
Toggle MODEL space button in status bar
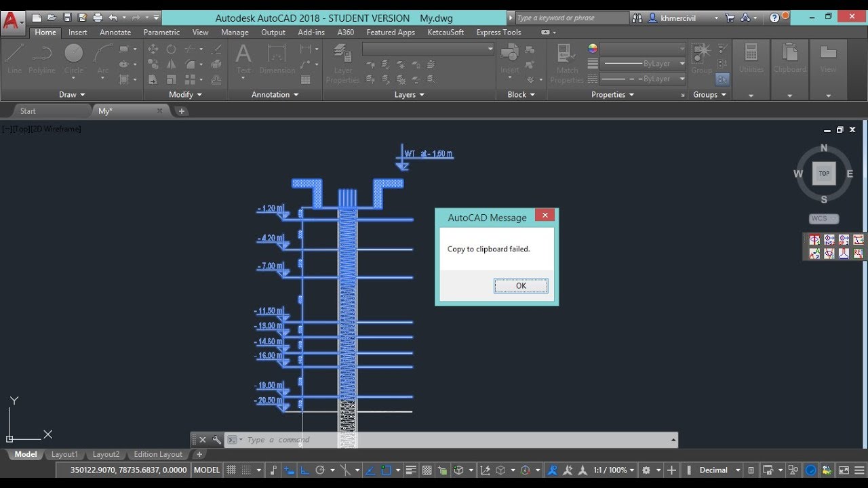click(207, 470)
